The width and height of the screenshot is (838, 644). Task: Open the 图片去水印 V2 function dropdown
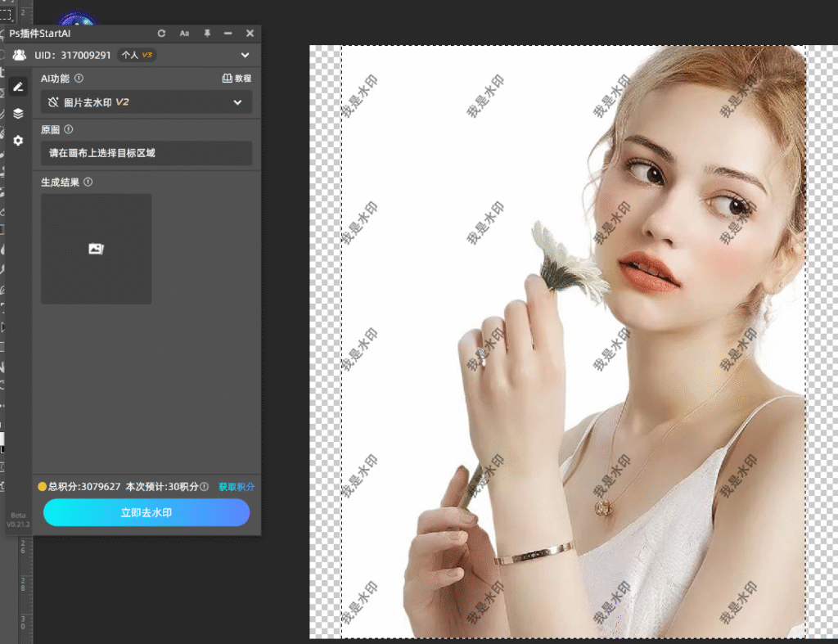pos(146,102)
